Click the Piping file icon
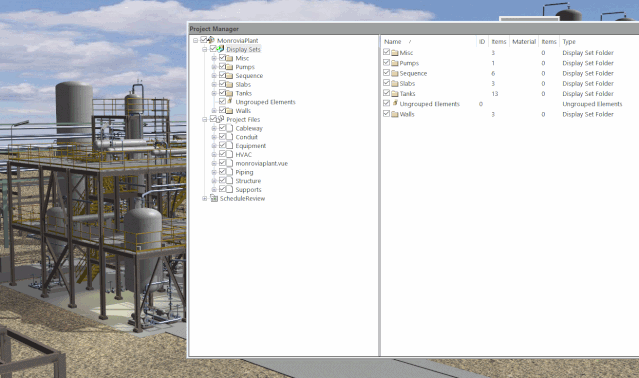This screenshot has width=639, height=378. pyautogui.click(x=229, y=172)
